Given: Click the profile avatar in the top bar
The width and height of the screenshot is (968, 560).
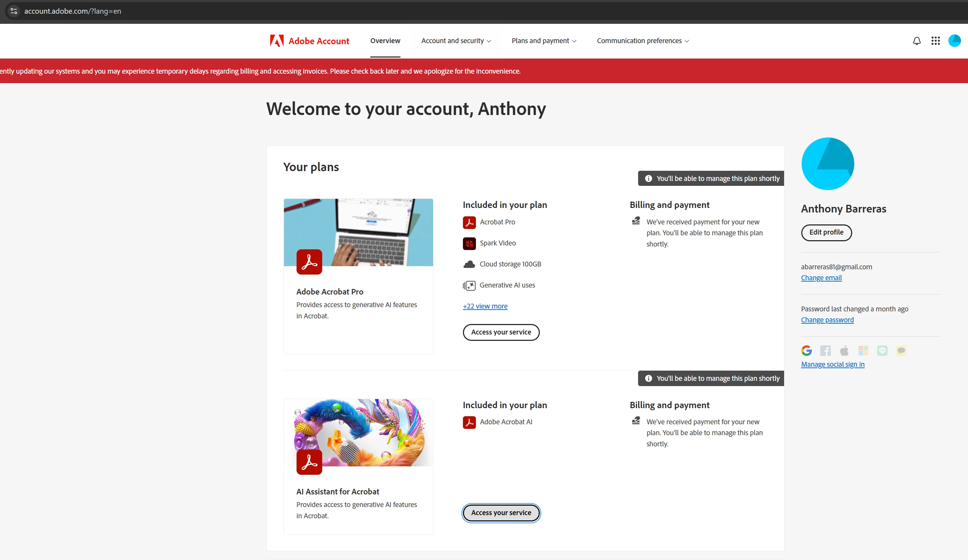Looking at the screenshot, I should [x=954, y=41].
